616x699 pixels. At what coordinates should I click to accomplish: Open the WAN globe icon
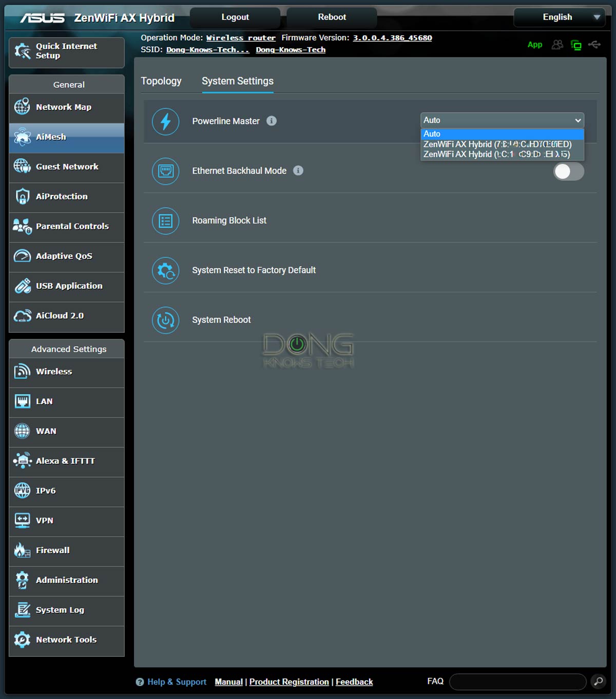22,431
